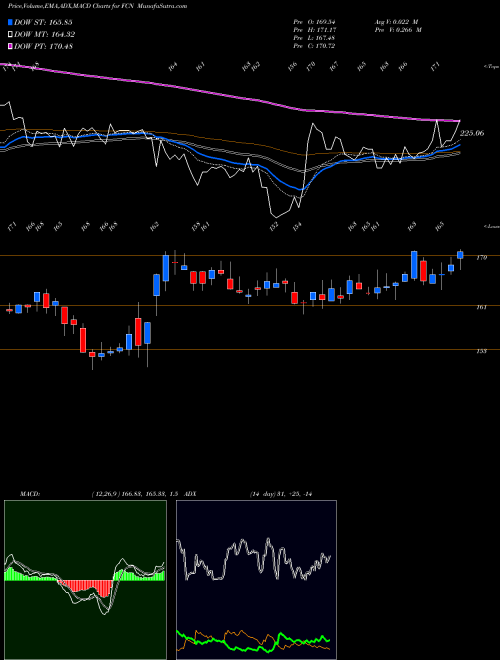Click the 153 price level label
Image resolution: width=500 pixels, height=660 pixels.
click(x=481, y=351)
